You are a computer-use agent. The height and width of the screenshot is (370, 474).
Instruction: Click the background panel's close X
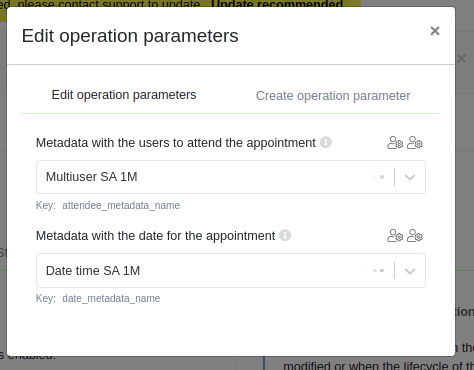pyautogui.click(x=462, y=59)
